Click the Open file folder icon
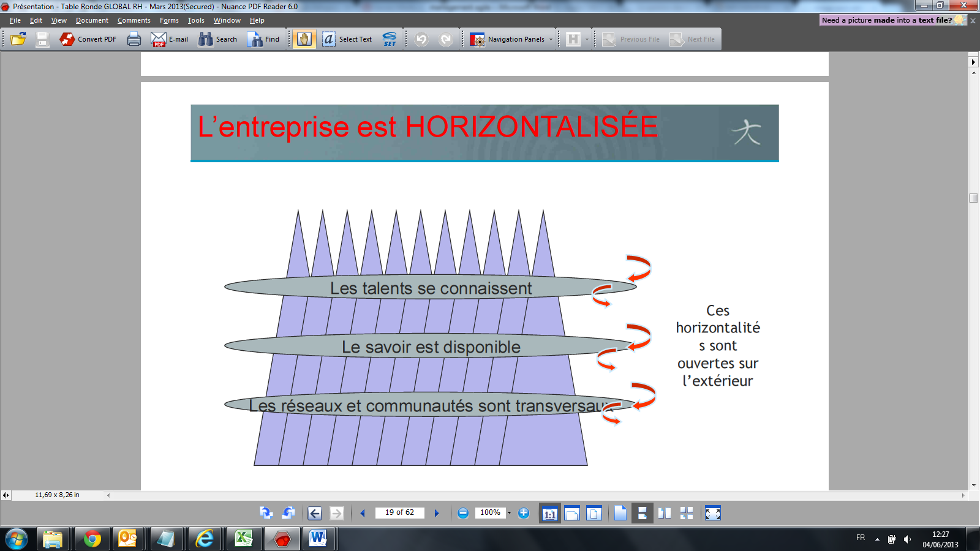This screenshot has height=551, width=980. tap(18, 39)
